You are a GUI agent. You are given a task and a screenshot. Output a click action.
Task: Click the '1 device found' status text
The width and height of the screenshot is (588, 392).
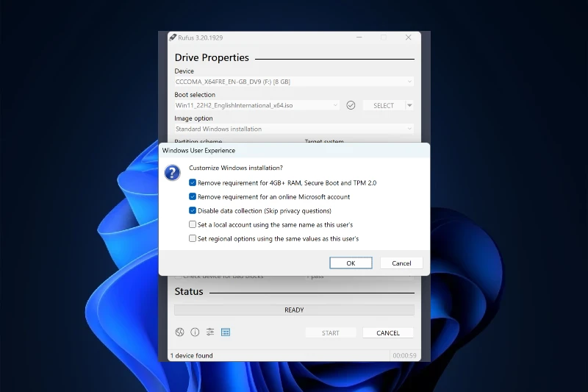click(192, 355)
